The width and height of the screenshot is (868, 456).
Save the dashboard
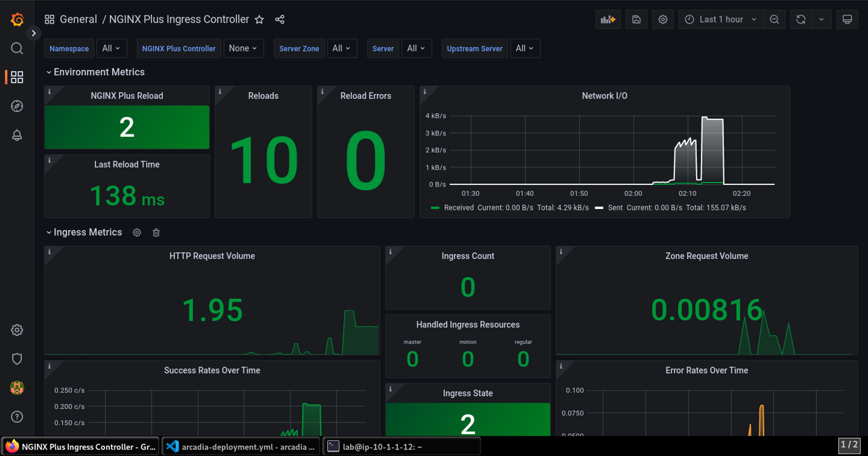pos(636,20)
